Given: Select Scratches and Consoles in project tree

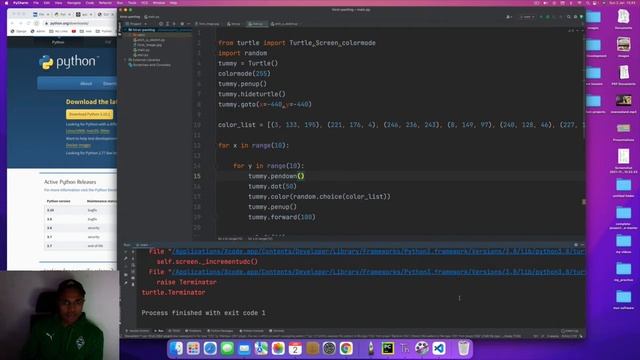Looking at the screenshot, I should (x=151, y=65).
